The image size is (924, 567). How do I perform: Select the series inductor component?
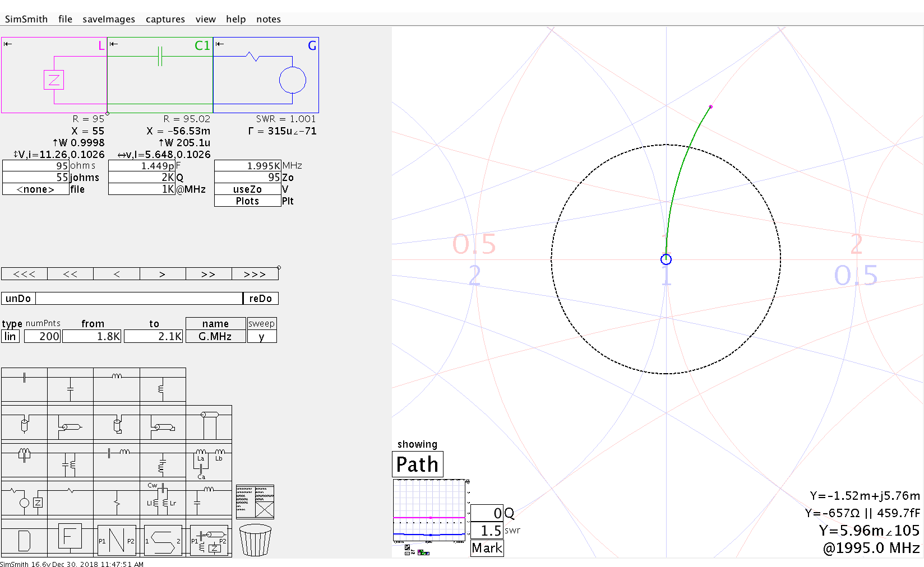coord(117,384)
